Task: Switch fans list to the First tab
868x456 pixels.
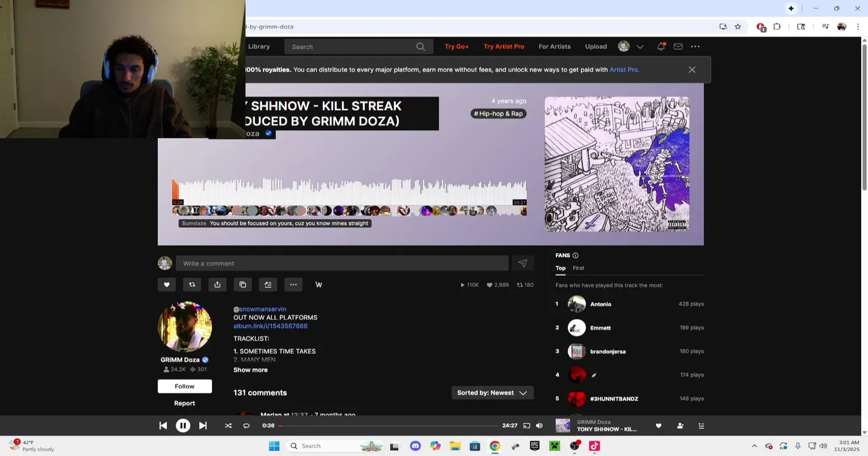Action: tap(579, 268)
